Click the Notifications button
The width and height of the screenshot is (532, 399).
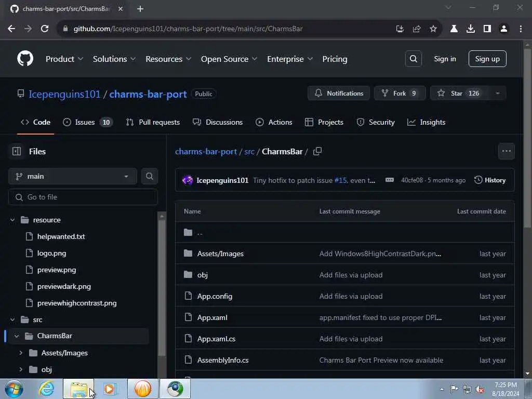[x=339, y=94]
